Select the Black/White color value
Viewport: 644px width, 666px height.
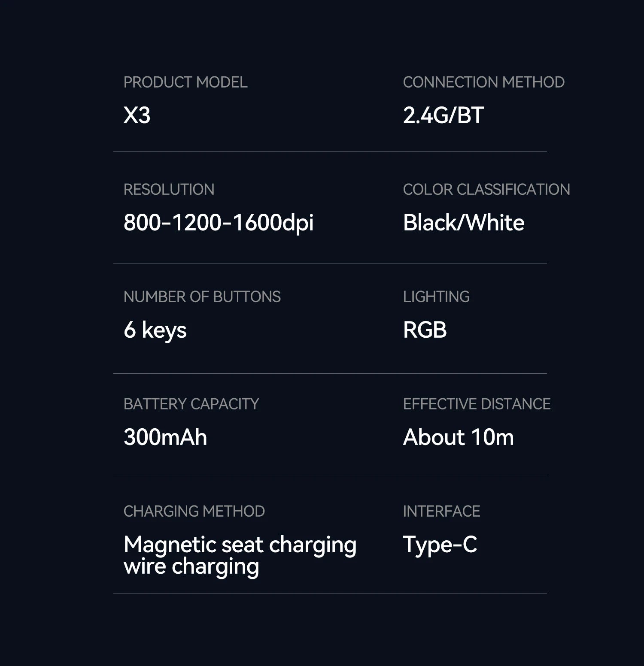coord(463,223)
